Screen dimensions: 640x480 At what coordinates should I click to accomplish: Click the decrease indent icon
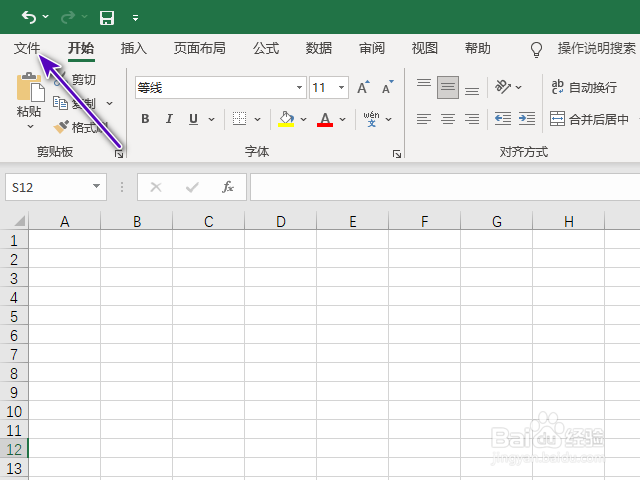[502, 119]
